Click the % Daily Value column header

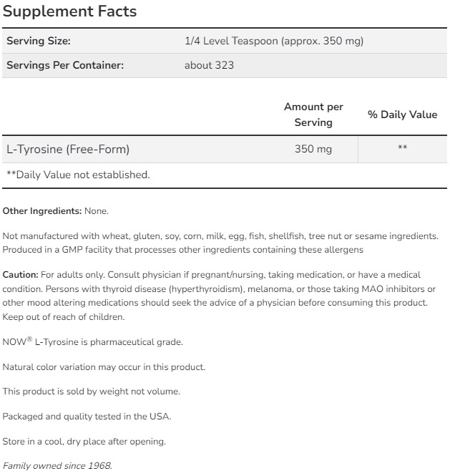pos(402,115)
